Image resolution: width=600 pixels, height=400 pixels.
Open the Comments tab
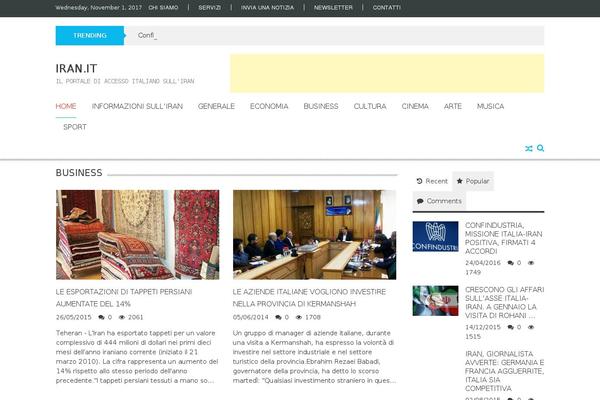pyautogui.click(x=439, y=201)
